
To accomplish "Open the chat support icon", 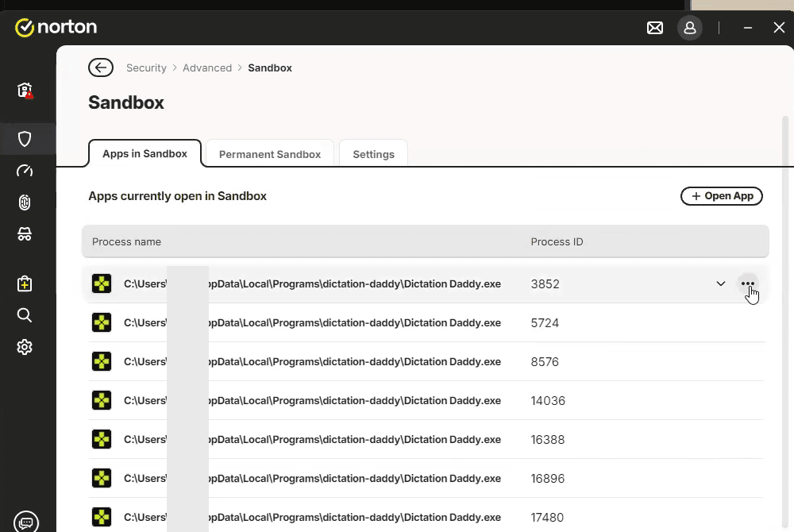I will point(26,522).
